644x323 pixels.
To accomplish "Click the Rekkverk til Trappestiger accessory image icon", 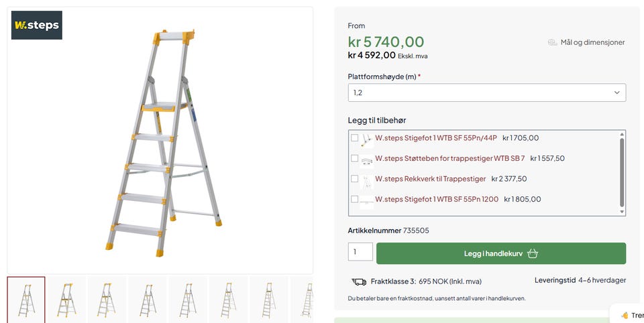I will point(366,181).
